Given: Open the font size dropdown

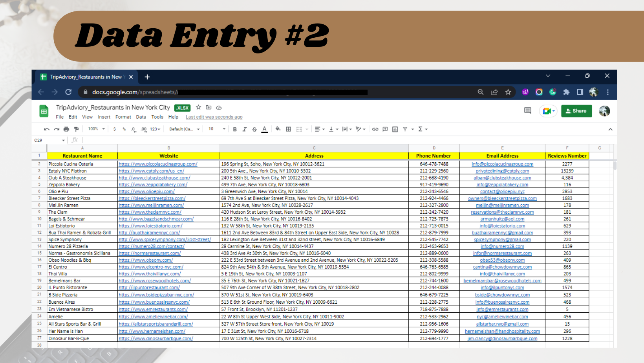Looking at the screenshot, I should tap(217, 129).
